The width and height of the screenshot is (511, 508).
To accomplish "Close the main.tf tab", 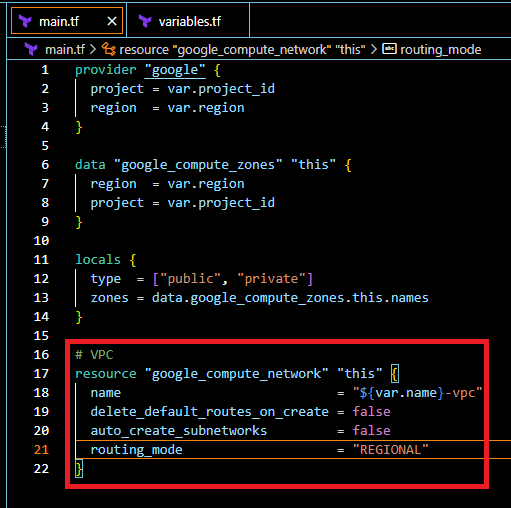I will click(x=112, y=21).
